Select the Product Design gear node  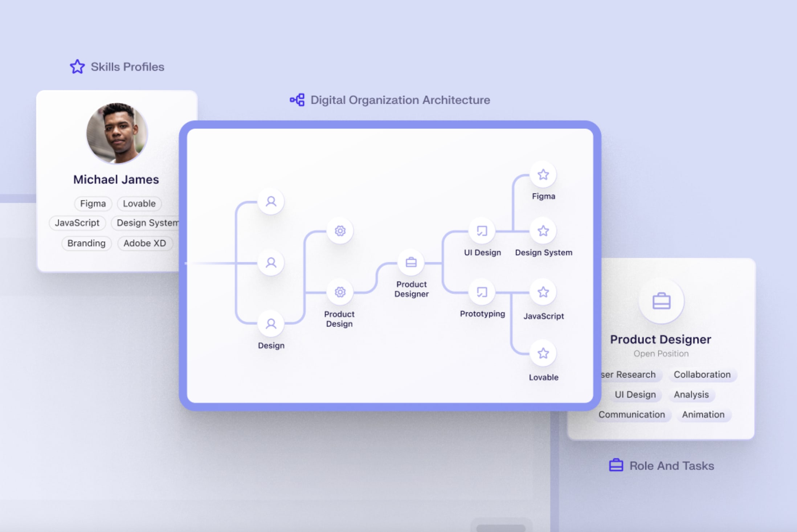[340, 292]
